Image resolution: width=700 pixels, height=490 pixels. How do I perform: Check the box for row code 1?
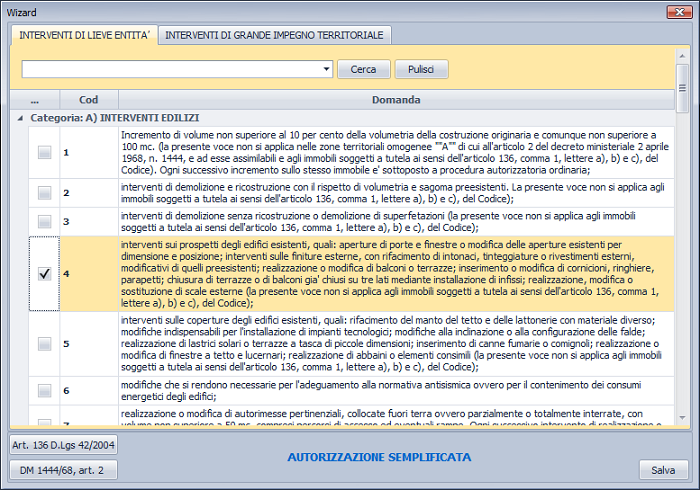click(45, 152)
